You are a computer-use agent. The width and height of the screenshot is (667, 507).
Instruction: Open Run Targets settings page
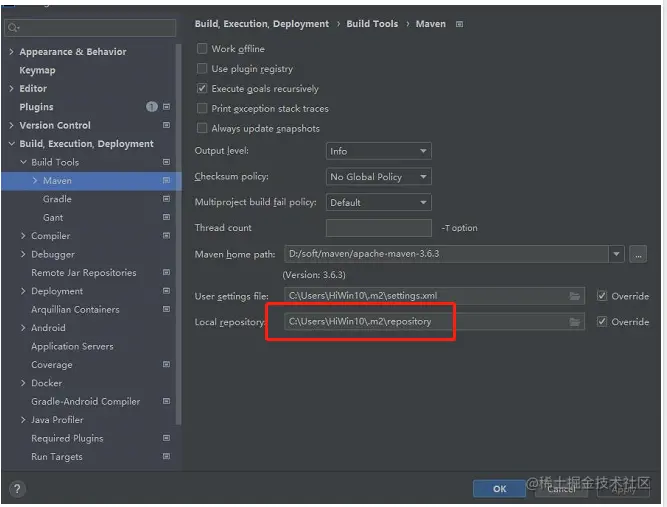click(x=57, y=457)
